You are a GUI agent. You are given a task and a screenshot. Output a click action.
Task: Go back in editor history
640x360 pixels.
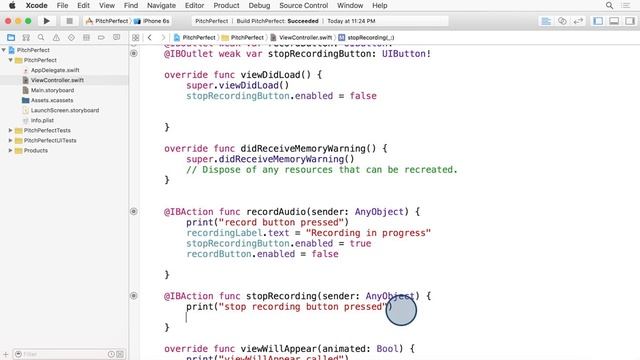click(150, 38)
